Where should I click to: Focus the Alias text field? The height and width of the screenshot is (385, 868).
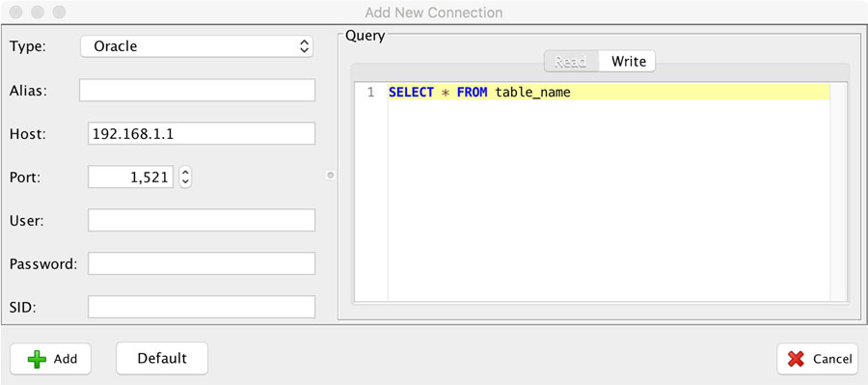pos(197,91)
